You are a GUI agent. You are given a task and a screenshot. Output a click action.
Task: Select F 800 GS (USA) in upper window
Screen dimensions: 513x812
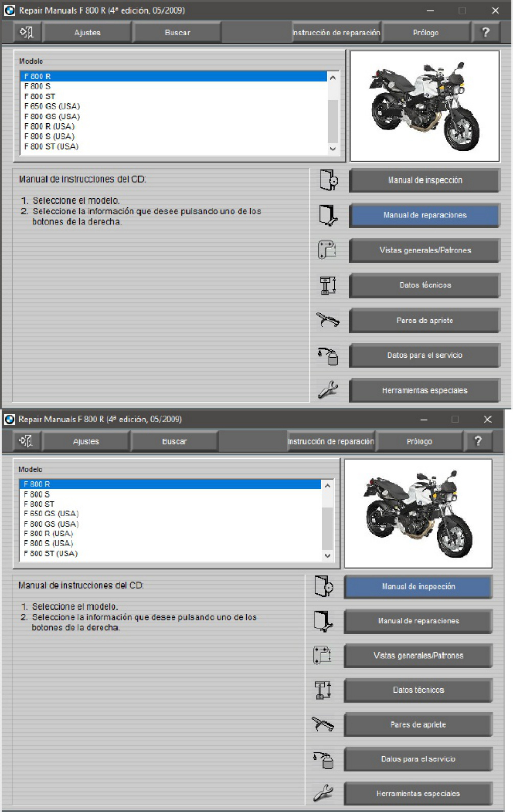[174, 117]
